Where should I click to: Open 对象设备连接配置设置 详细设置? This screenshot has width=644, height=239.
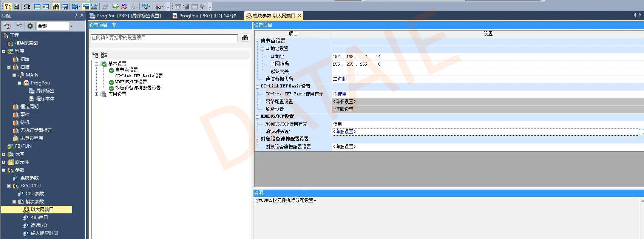tap(488, 147)
